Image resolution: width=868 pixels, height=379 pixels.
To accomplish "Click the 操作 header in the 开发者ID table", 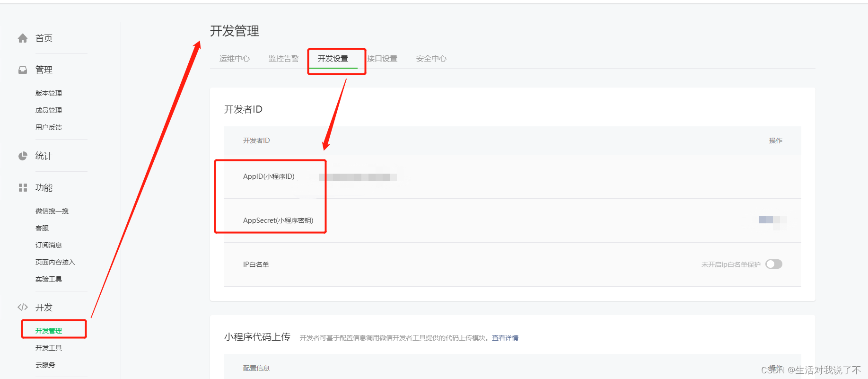I will pos(776,141).
